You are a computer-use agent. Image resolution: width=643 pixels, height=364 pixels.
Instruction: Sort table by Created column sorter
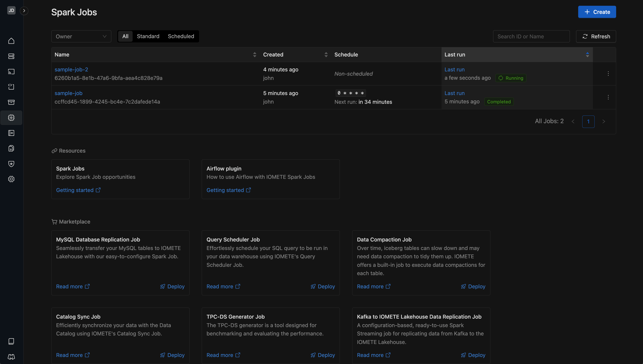click(326, 55)
